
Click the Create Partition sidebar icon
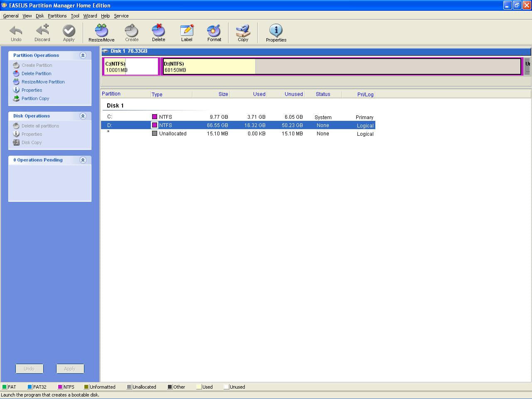click(16, 65)
